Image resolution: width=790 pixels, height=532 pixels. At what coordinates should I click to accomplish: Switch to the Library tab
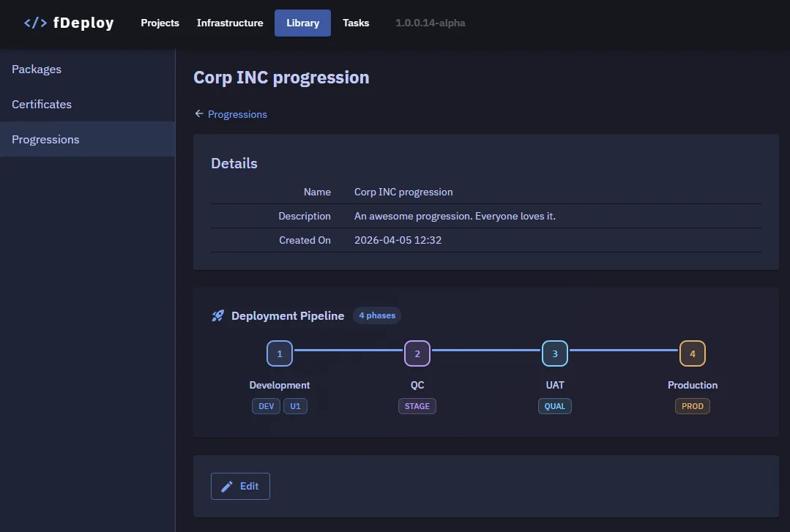302,23
